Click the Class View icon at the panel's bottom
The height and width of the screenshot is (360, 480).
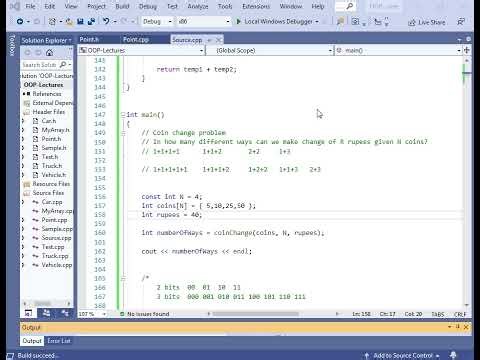pyautogui.click(x=65, y=313)
